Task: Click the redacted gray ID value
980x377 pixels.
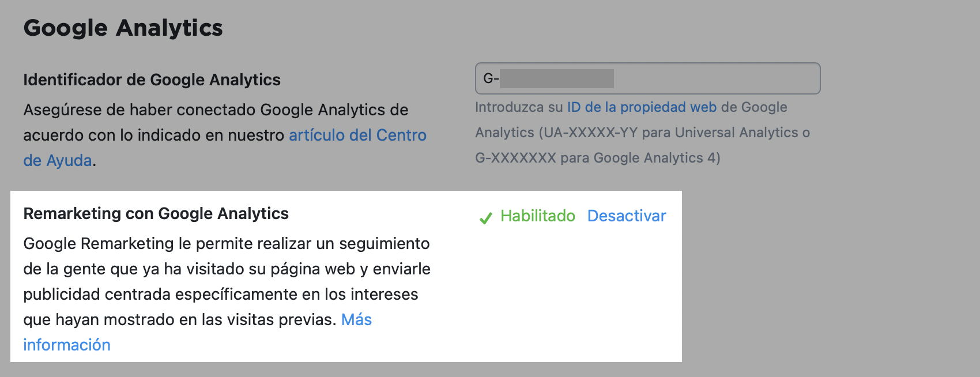Action: pos(556,78)
